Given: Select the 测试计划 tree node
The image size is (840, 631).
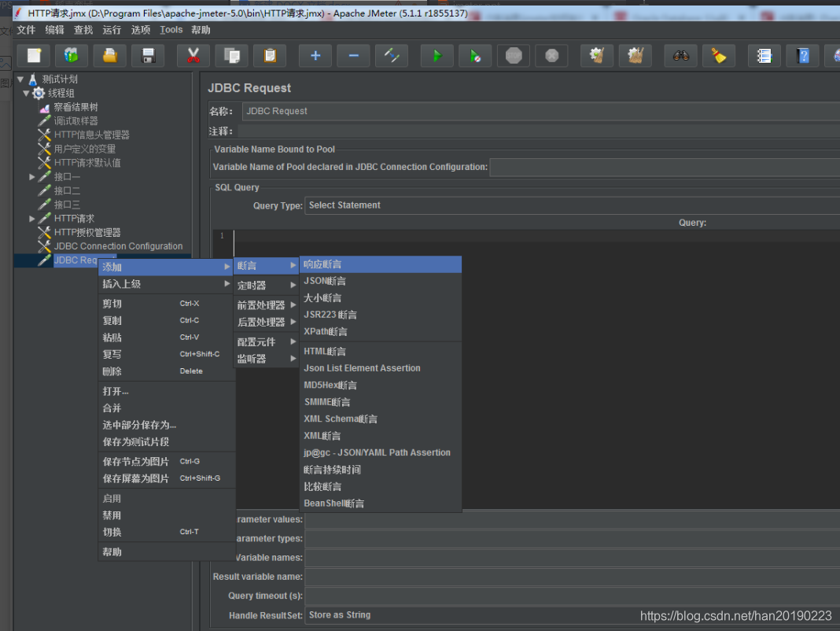Looking at the screenshot, I should point(60,79).
